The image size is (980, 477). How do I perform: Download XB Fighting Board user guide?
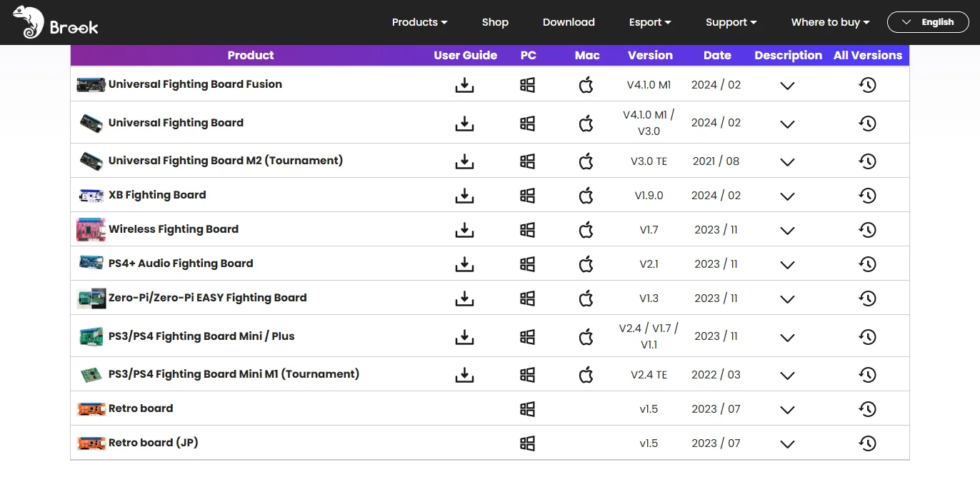point(465,195)
